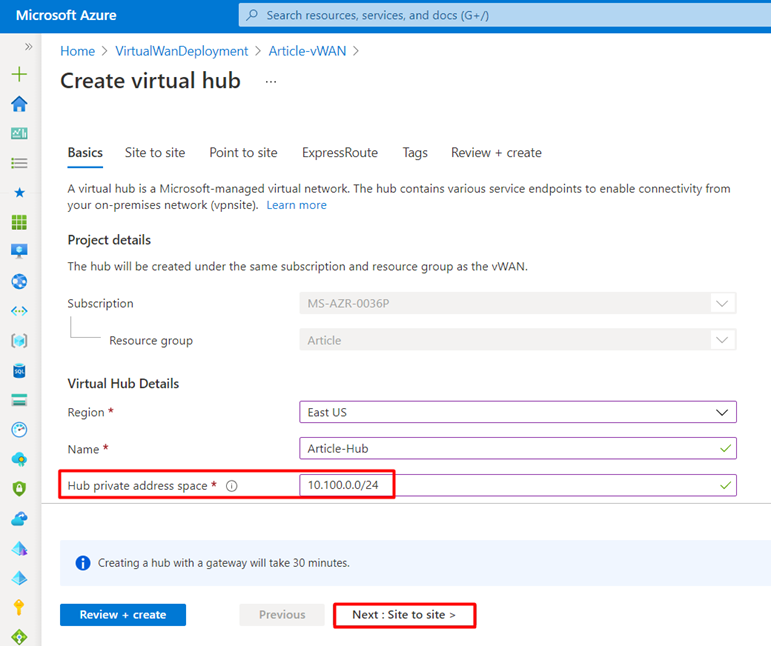Click the Hub private address space field
The height and width of the screenshot is (646, 771).
(x=518, y=485)
